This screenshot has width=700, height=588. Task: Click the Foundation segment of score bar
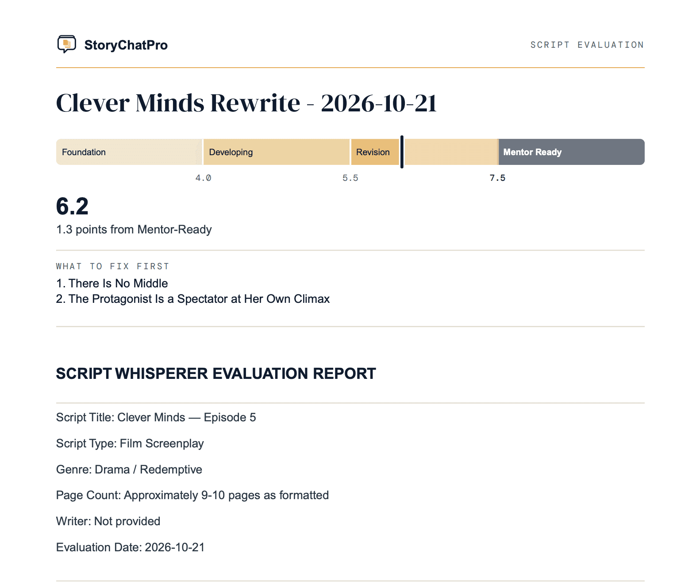coord(129,152)
